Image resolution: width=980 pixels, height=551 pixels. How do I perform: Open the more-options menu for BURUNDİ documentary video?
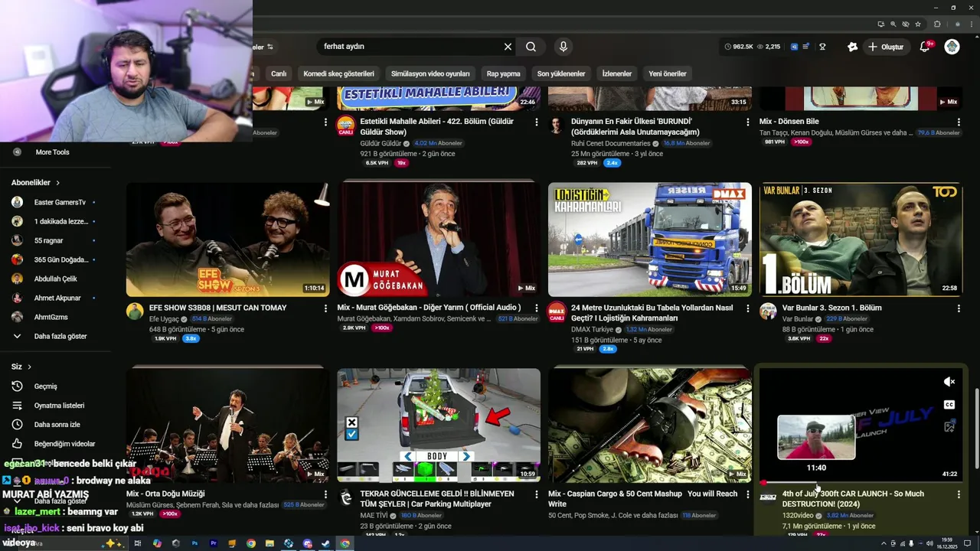748,122
